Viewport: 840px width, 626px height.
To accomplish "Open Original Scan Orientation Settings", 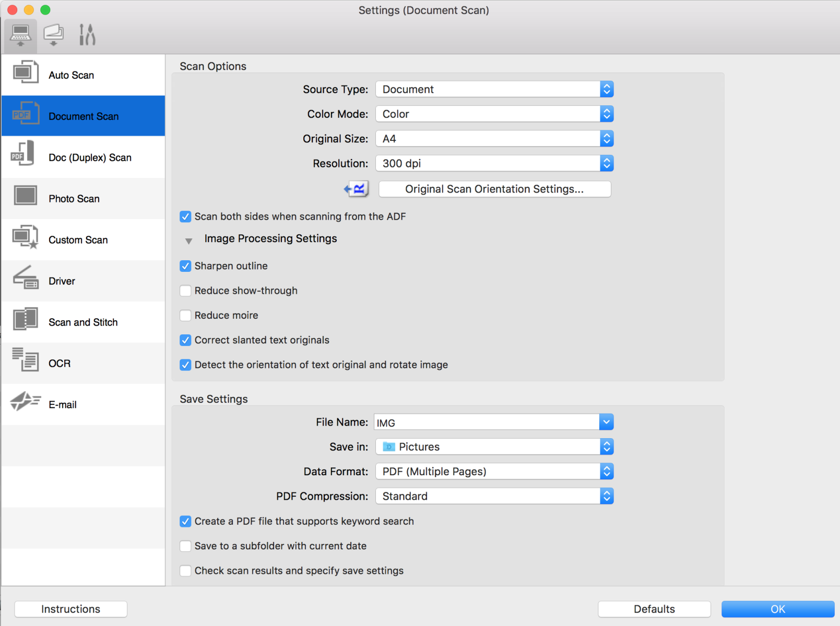I will tap(494, 189).
